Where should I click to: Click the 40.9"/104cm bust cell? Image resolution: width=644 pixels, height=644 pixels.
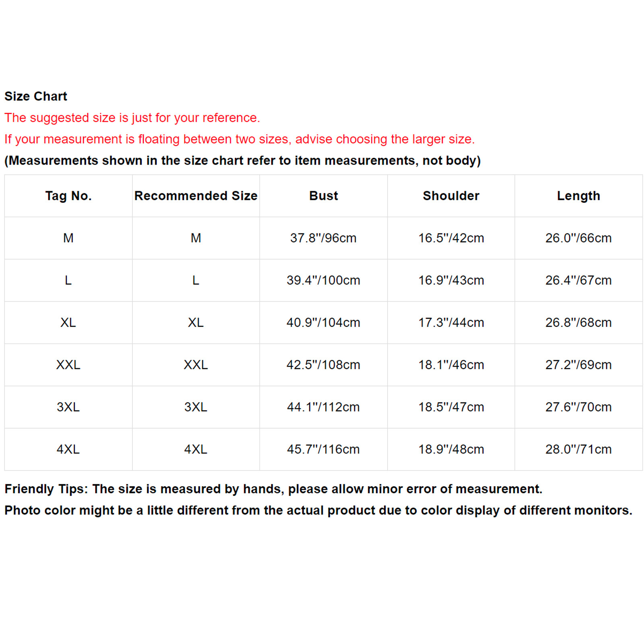[x=323, y=322]
